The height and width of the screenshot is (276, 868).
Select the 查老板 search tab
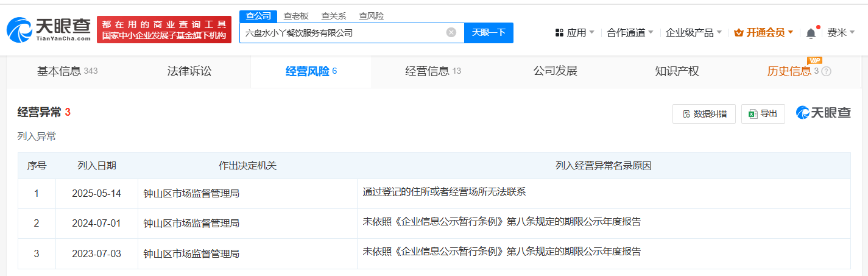point(296,16)
